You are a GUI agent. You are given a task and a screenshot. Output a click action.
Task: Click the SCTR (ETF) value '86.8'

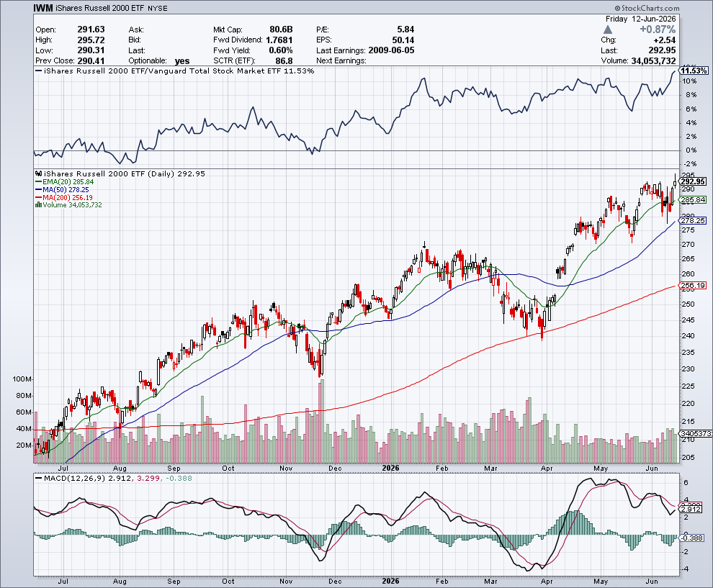284,61
